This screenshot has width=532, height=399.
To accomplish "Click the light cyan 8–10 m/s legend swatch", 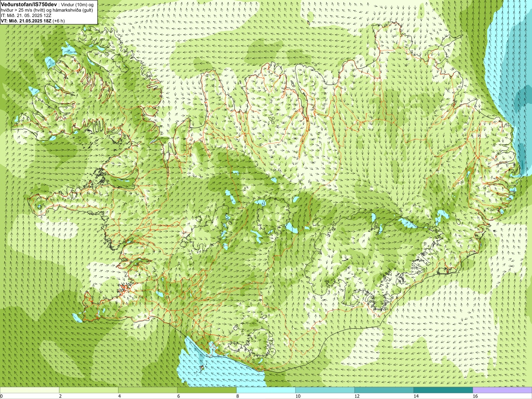I will [x=266, y=390].
